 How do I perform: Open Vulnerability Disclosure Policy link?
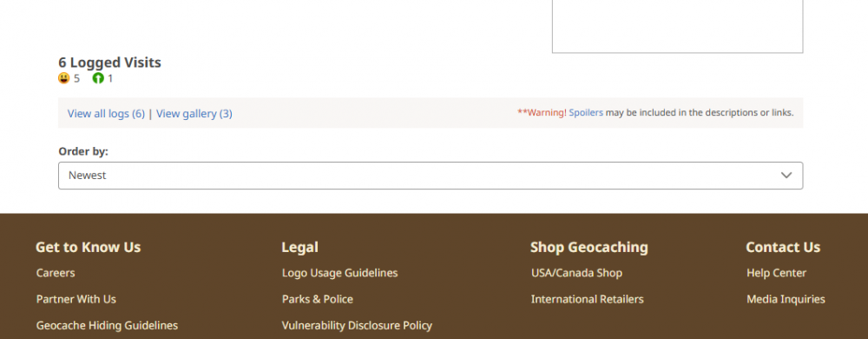tap(357, 325)
